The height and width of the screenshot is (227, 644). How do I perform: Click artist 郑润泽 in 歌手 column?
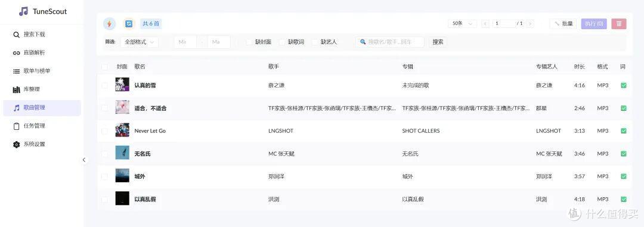[x=277, y=176]
